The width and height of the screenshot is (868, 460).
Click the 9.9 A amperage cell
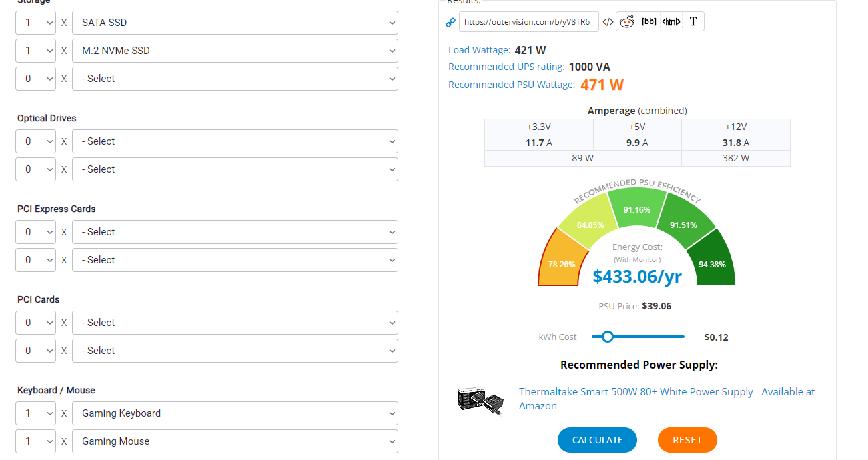(x=637, y=143)
